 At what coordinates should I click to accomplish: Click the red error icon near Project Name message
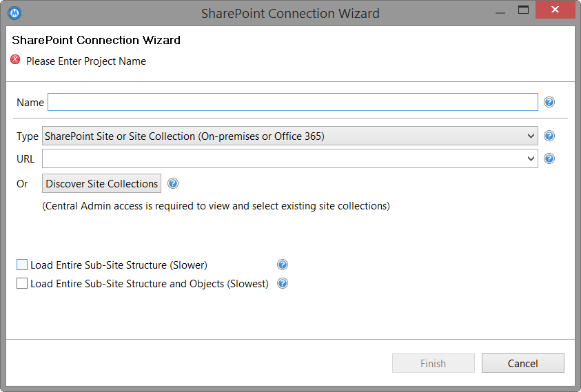[x=16, y=60]
